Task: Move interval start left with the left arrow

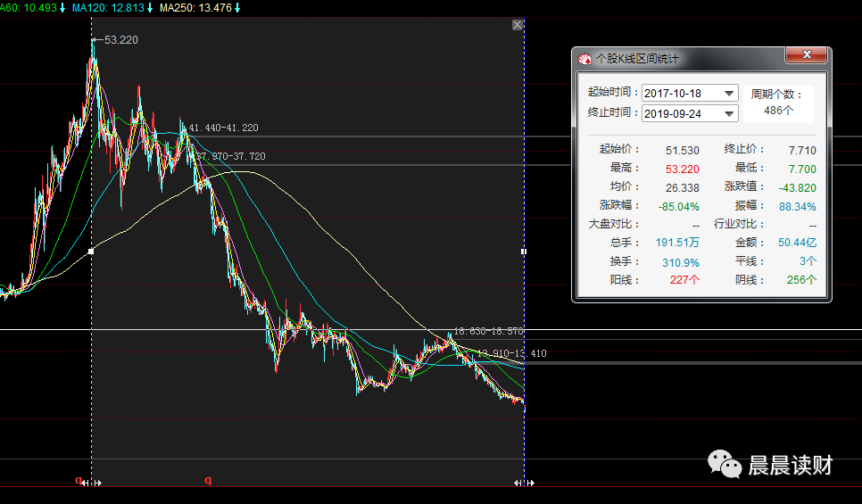Action: tap(85, 483)
